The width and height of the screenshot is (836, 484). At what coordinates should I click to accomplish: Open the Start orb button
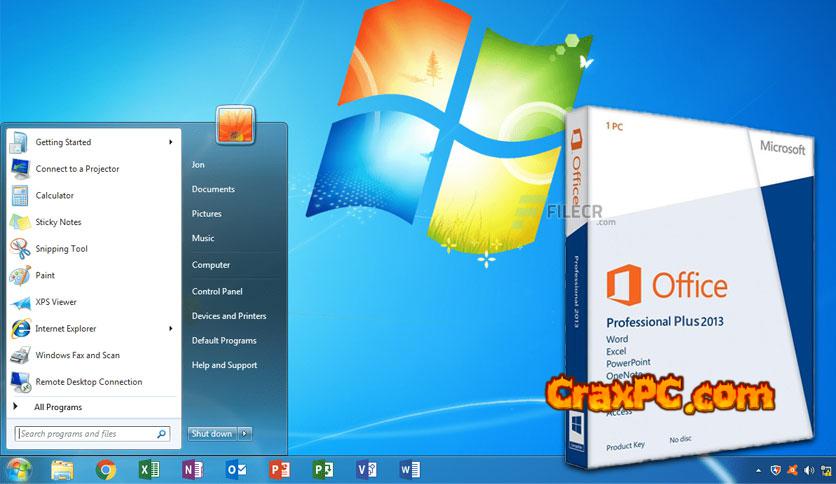[18, 470]
